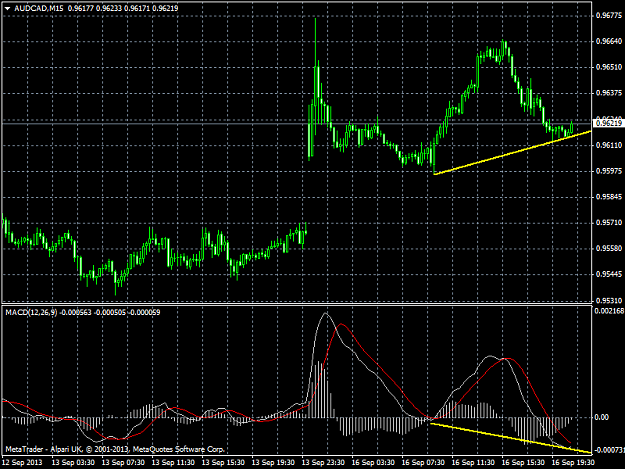
Task: Click the time label 13 Sep 03:30
Action: 73,463
